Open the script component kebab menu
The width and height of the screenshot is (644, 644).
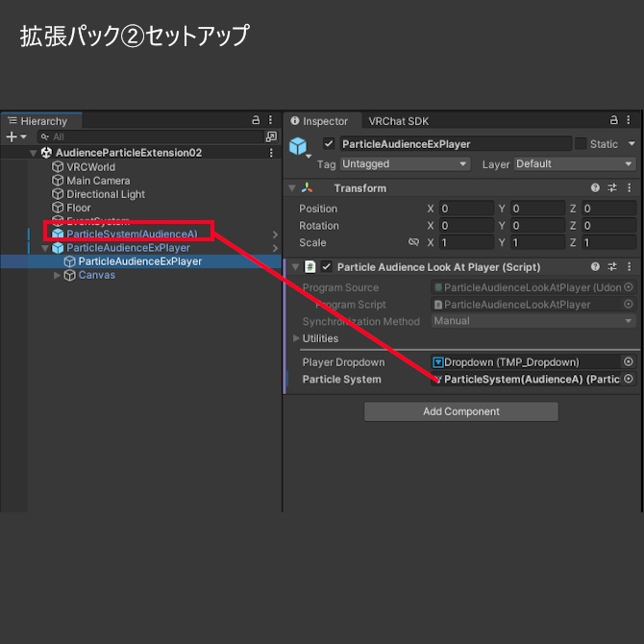(x=630, y=266)
